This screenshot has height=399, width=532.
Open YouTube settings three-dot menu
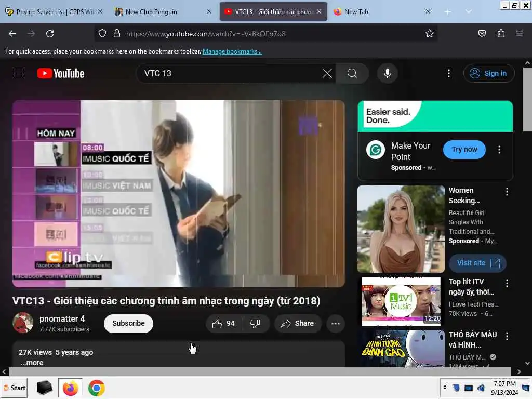tap(448, 73)
